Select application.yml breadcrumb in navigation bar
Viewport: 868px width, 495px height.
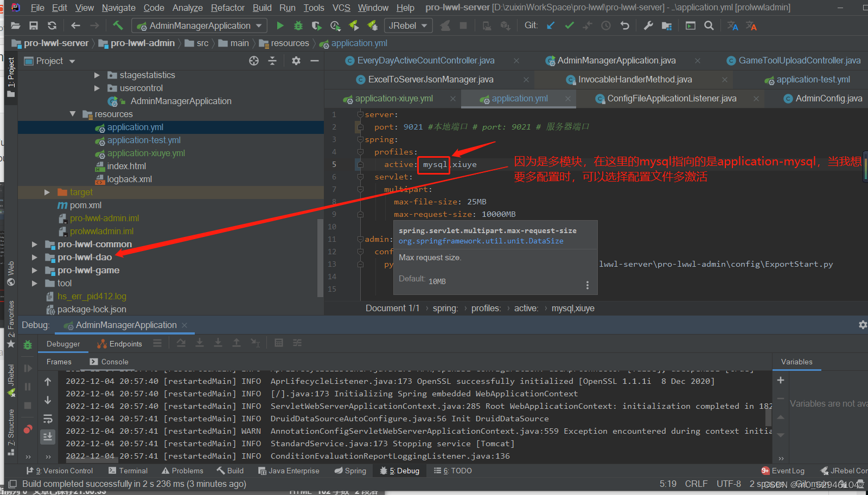tap(359, 43)
